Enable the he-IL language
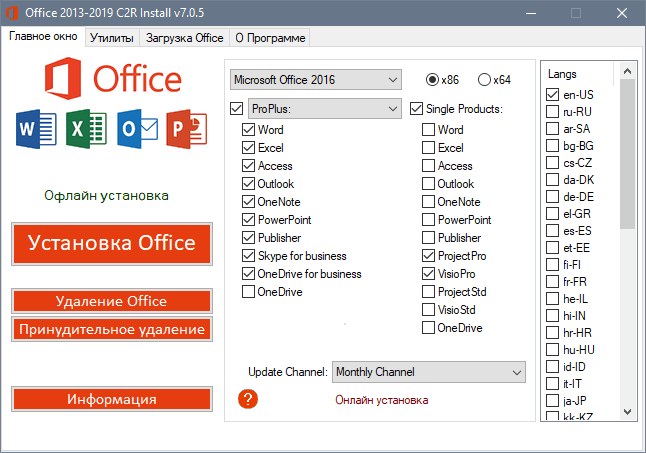This screenshot has width=646, height=453. point(552,299)
